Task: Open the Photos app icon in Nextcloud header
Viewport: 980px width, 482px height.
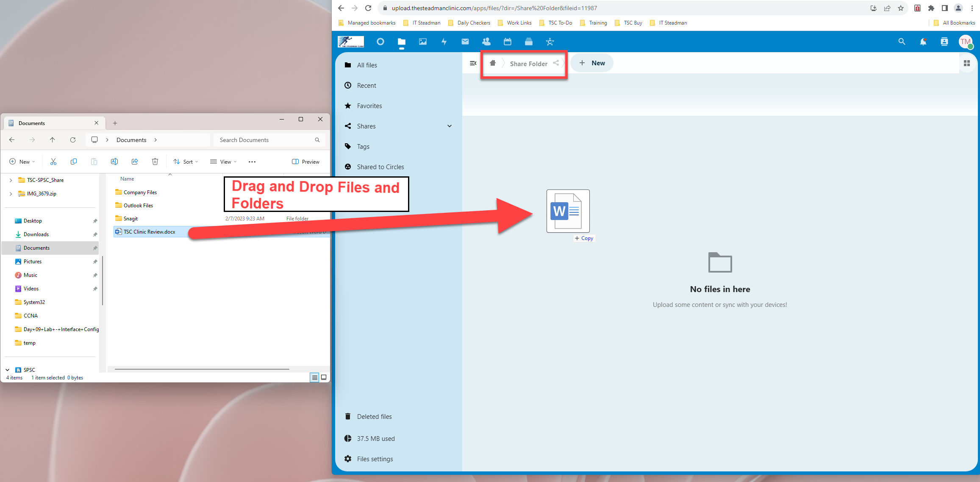Action: pyautogui.click(x=422, y=42)
